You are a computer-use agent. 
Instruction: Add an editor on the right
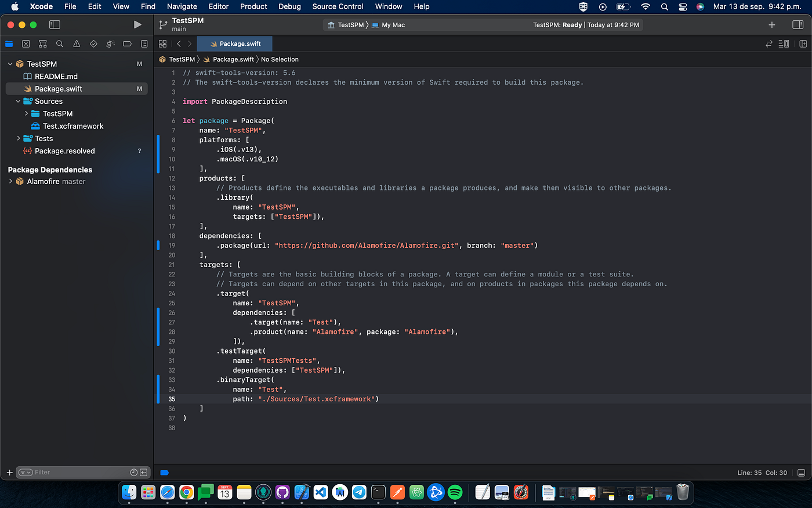tap(803, 44)
